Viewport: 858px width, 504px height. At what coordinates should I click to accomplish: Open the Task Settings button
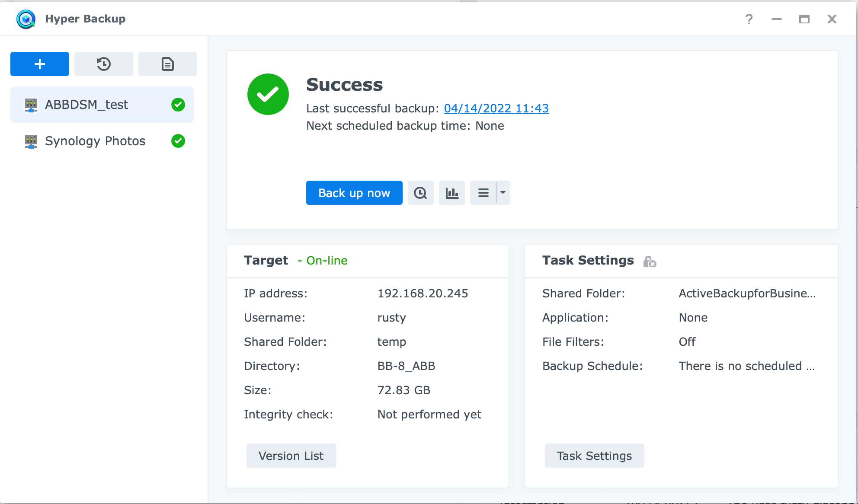tap(595, 456)
